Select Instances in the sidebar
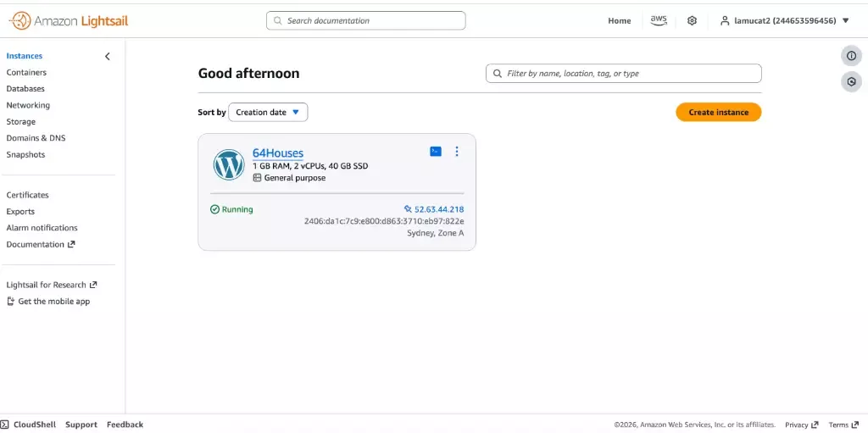The width and height of the screenshot is (868, 433). click(x=25, y=56)
